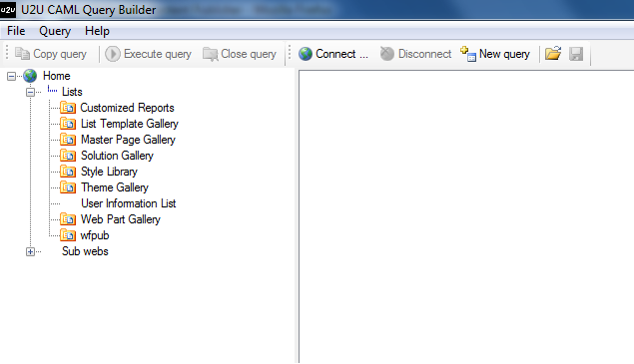Select the Sub webs tree item

(x=85, y=251)
